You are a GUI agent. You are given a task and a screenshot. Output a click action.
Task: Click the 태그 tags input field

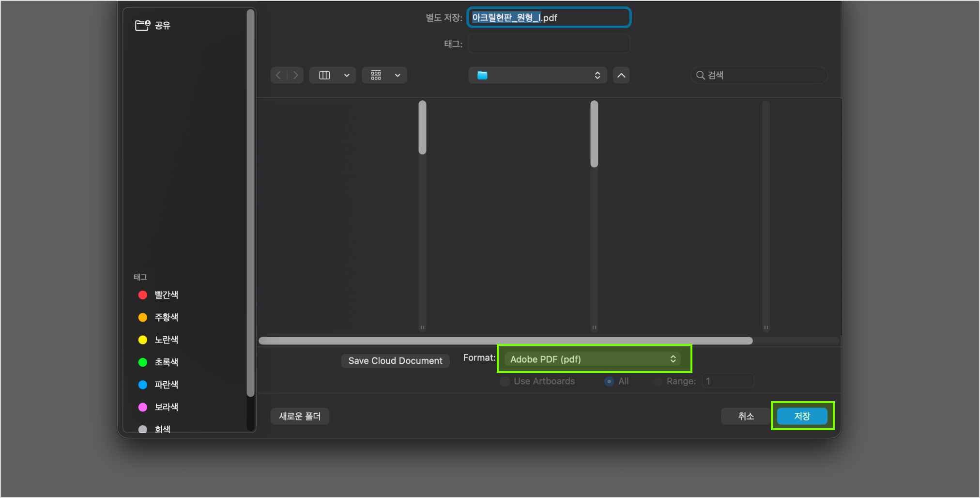pos(549,44)
